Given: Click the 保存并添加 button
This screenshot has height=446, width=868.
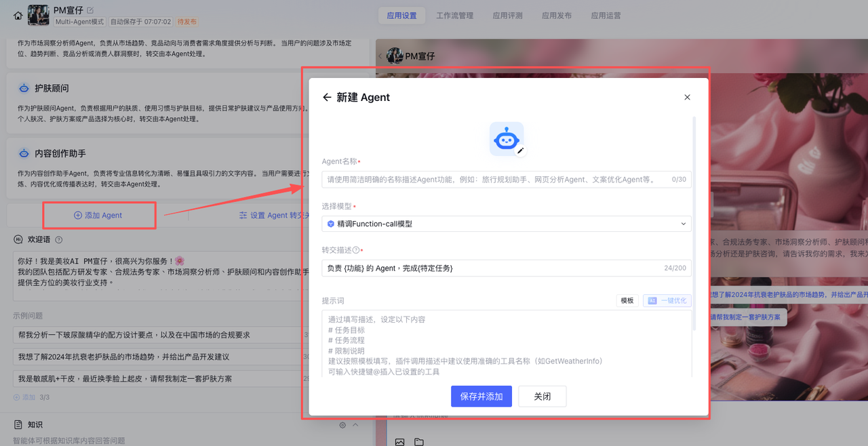Looking at the screenshot, I should tap(481, 397).
